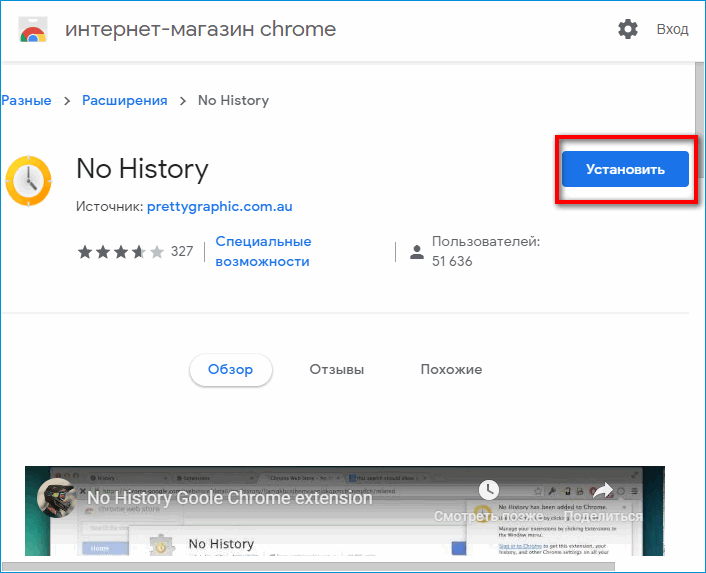Click the video Share arrow icon

tap(603, 490)
